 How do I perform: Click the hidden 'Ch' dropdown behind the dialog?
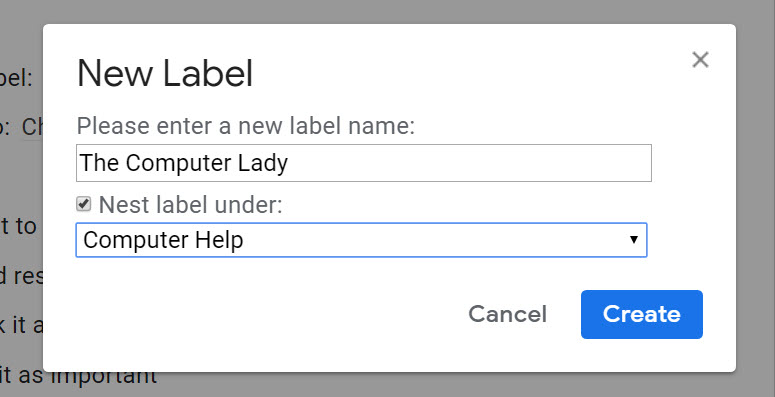click(x=32, y=128)
